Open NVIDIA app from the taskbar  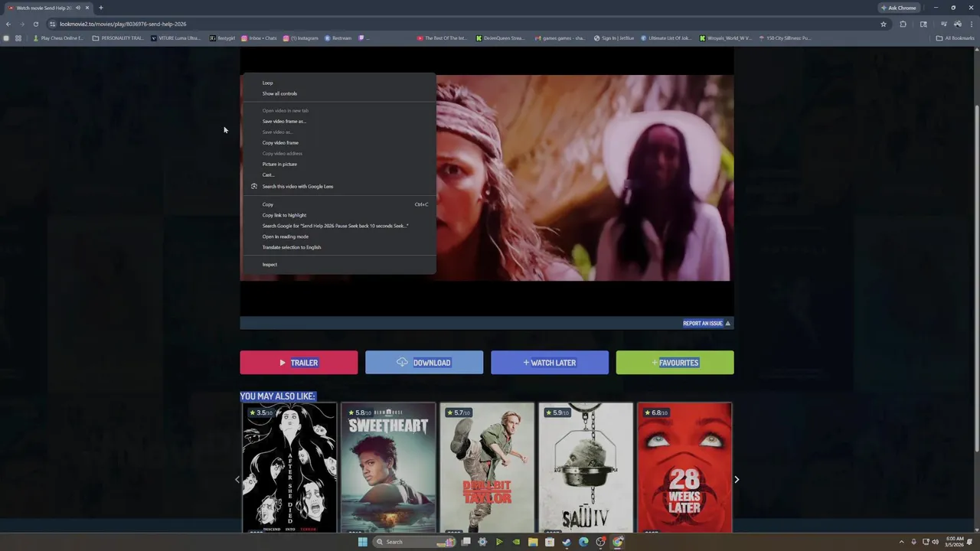516,542
